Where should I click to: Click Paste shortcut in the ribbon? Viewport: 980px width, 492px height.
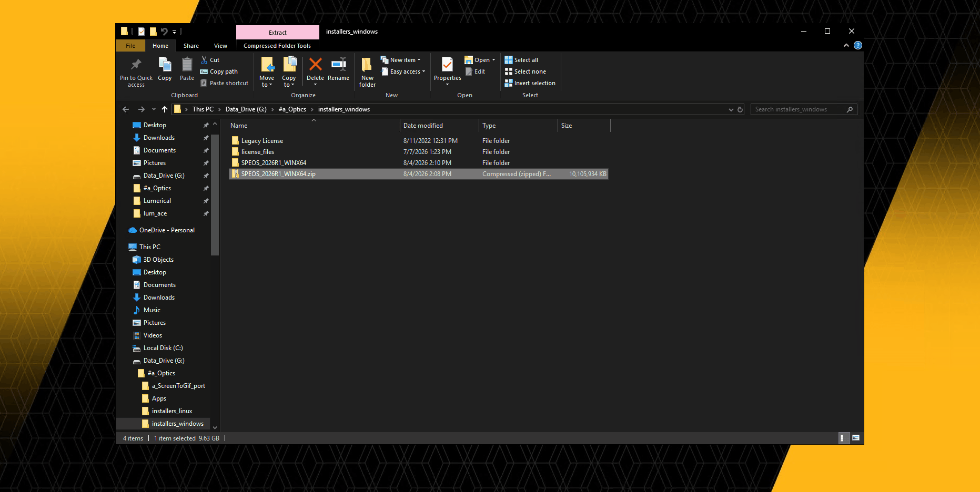pos(224,83)
